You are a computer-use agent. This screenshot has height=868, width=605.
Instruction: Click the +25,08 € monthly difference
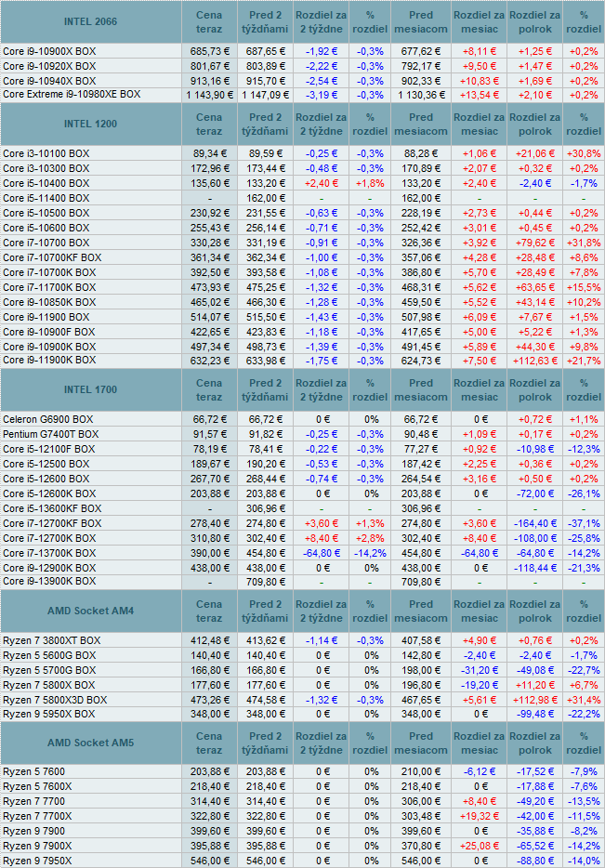pyautogui.click(x=480, y=847)
